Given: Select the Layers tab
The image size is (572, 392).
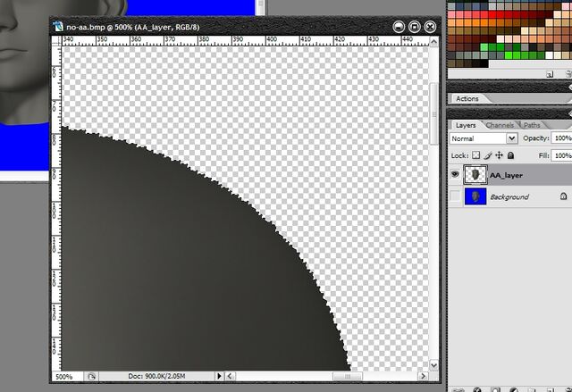Looking at the screenshot, I should point(466,125).
